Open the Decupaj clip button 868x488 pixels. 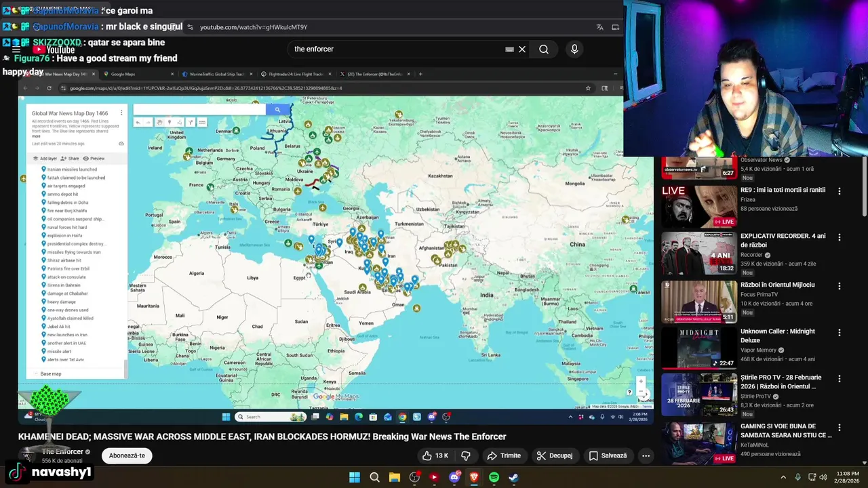coord(555,456)
